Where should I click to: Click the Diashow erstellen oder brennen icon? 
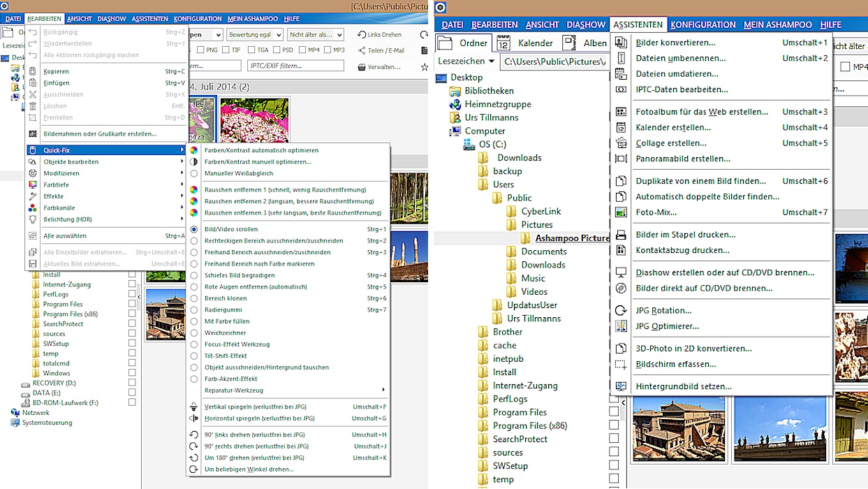[x=621, y=272]
